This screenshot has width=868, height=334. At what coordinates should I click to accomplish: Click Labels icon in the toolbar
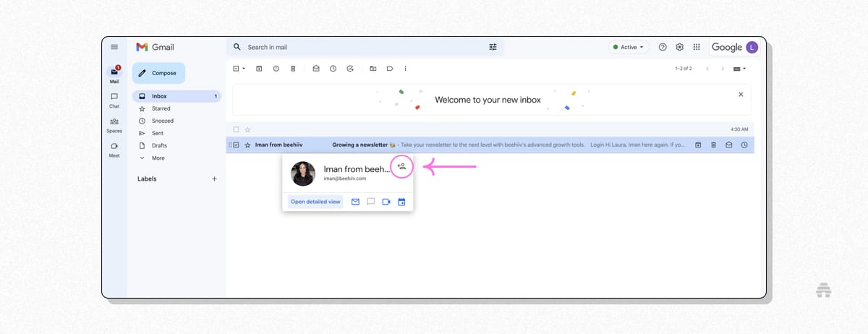390,69
